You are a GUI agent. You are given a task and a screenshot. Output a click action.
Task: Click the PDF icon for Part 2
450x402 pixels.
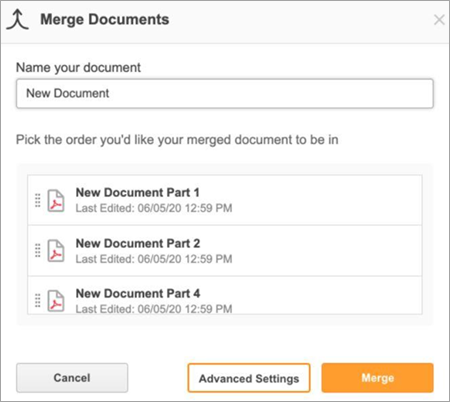56,251
